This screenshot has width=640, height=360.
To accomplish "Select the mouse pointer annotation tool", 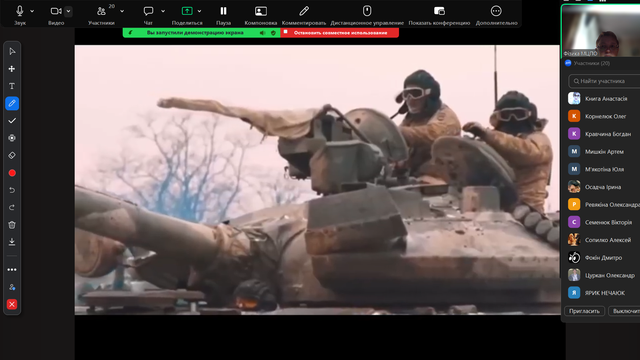I will 12,51.
